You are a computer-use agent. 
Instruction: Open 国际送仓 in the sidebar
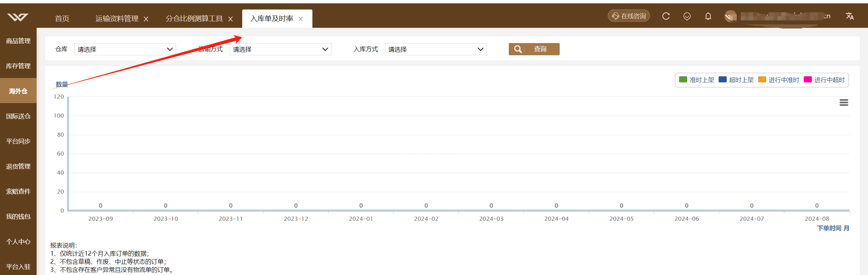18,116
